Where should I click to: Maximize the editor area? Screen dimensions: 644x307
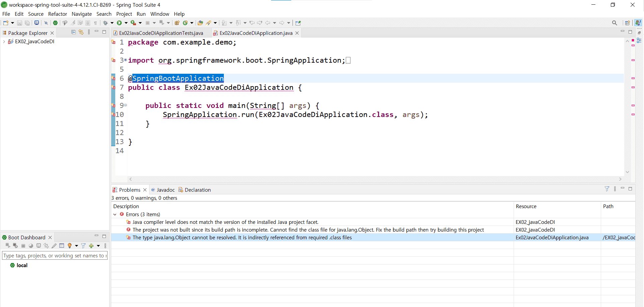click(630, 32)
